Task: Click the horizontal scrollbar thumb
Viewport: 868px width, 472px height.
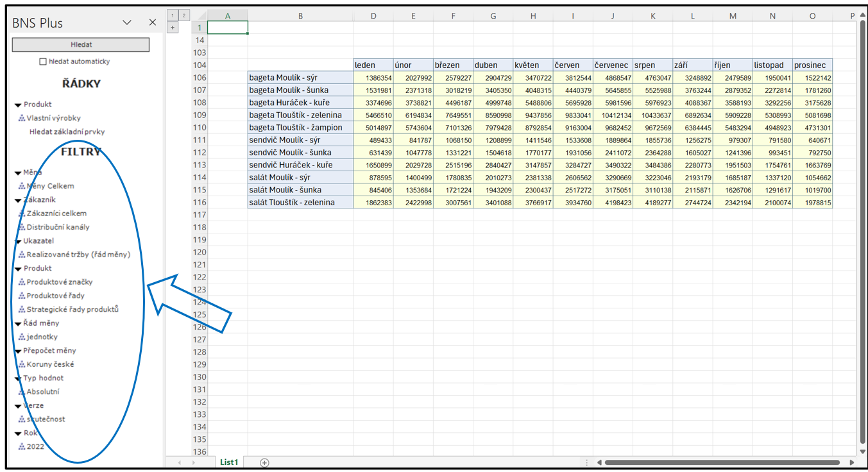Action: [x=722, y=462]
